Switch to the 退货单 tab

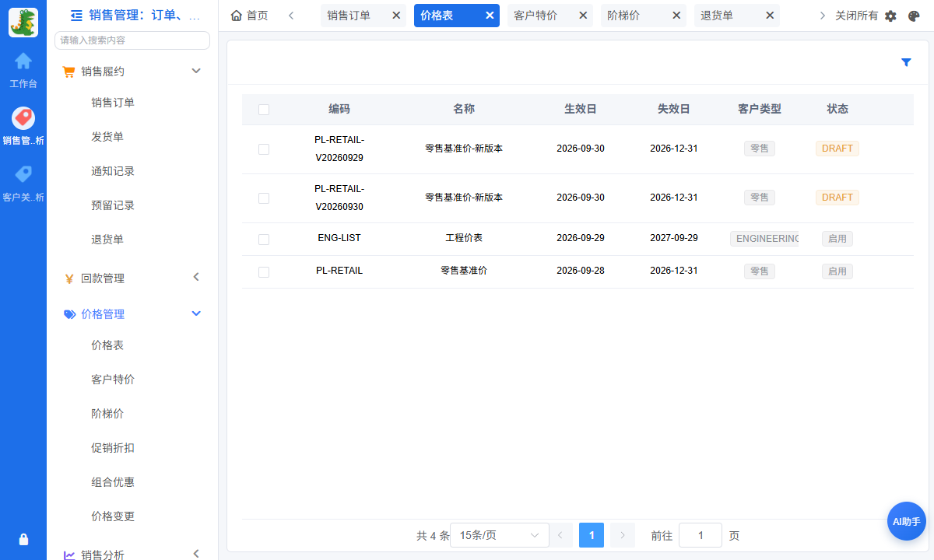[717, 15]
